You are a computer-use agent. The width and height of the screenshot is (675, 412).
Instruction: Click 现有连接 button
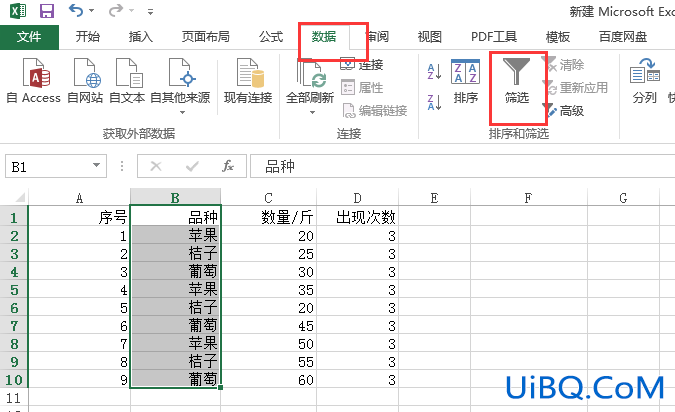pyautogui.click(x=248, y=81)
